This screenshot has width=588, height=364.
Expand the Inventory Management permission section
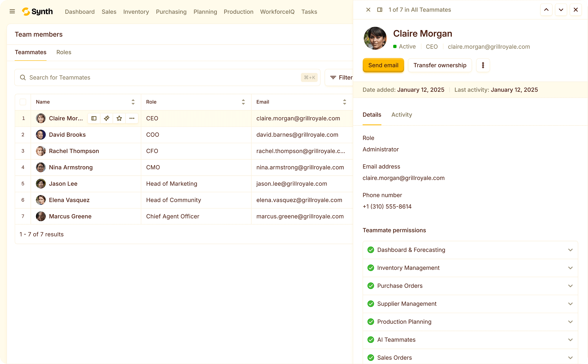tap(570, 268)
